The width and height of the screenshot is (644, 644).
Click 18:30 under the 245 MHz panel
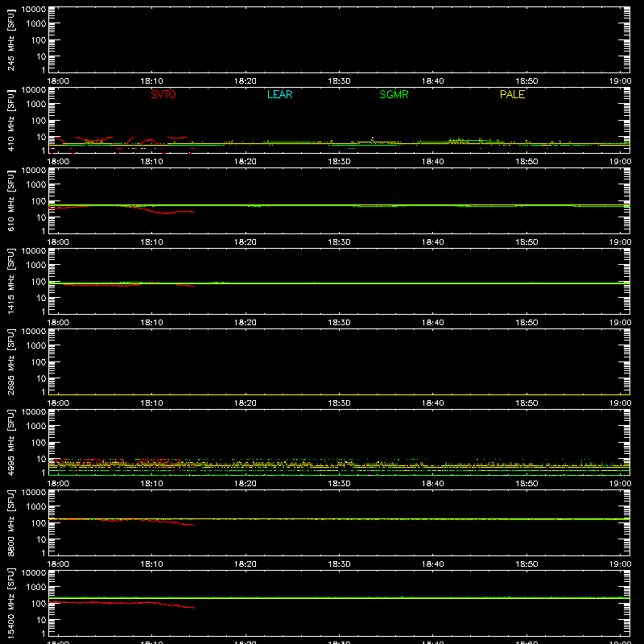[339, 81]
